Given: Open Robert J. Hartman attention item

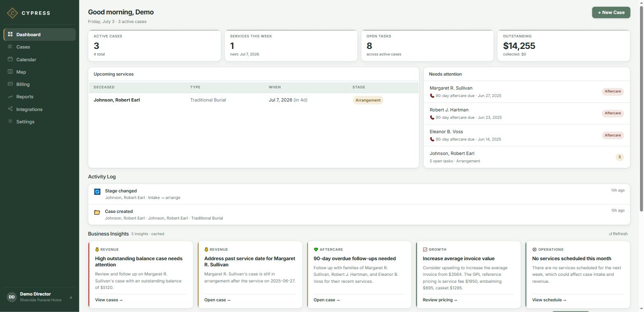Looking at the screenshot, I should pyautogui.click(x=527, y=113).
